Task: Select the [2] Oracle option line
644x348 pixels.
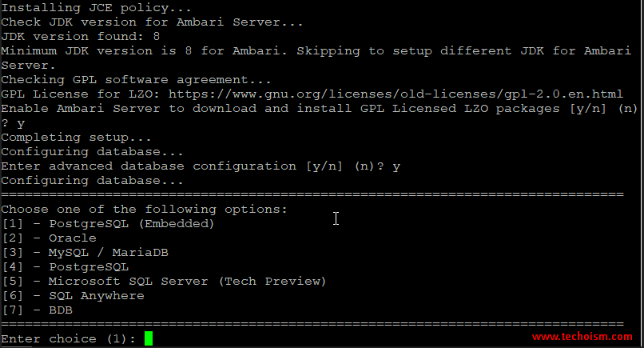Action: [50, 238]
